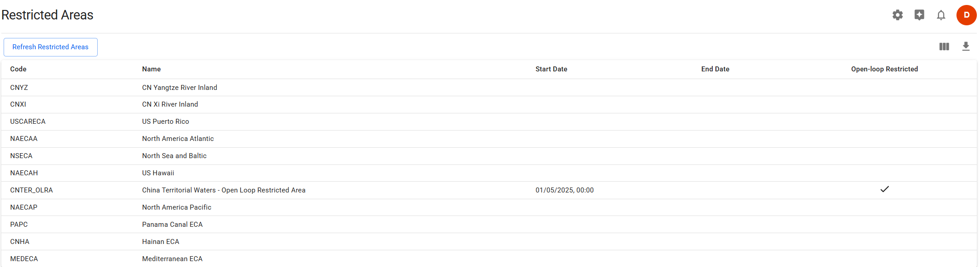
Task: Sort by the Code column header
Action: 19,69
